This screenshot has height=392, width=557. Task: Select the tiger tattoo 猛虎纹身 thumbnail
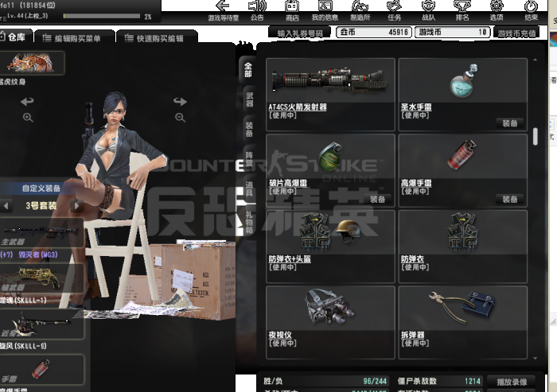[32, 63]
